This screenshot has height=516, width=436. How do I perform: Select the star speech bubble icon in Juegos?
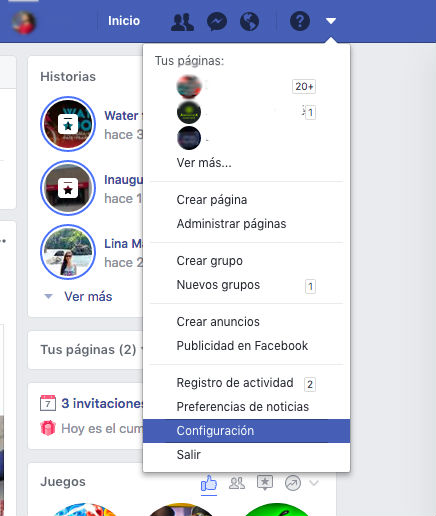(265, 483)
